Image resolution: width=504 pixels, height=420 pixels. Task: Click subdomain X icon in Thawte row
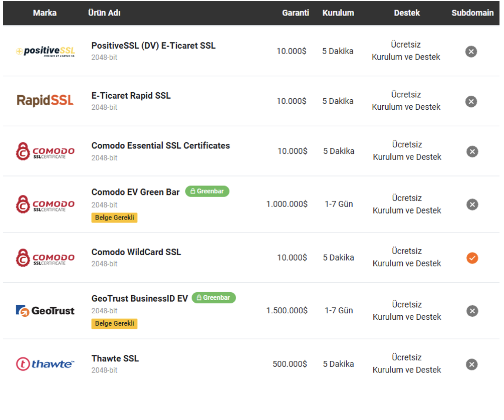471,364
